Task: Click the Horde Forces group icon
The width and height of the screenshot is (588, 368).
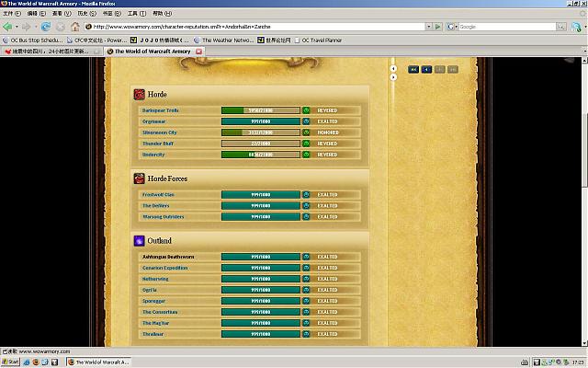Action: coord(139,178)
